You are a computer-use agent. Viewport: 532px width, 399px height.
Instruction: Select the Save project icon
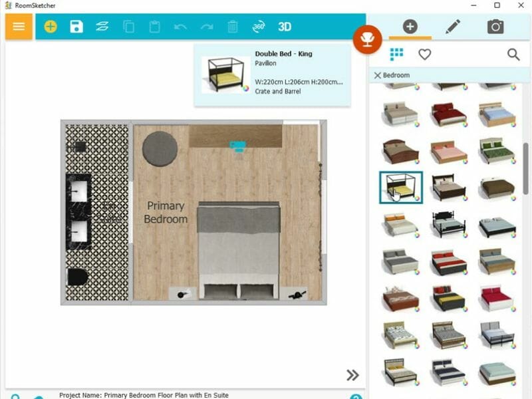click(x=75, y=27)
